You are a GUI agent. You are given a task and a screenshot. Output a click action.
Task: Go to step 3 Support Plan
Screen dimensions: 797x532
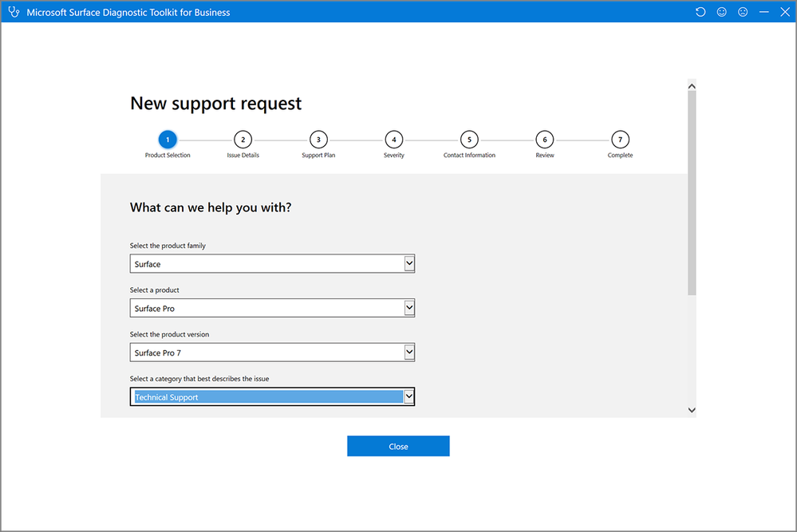(318, 140)
